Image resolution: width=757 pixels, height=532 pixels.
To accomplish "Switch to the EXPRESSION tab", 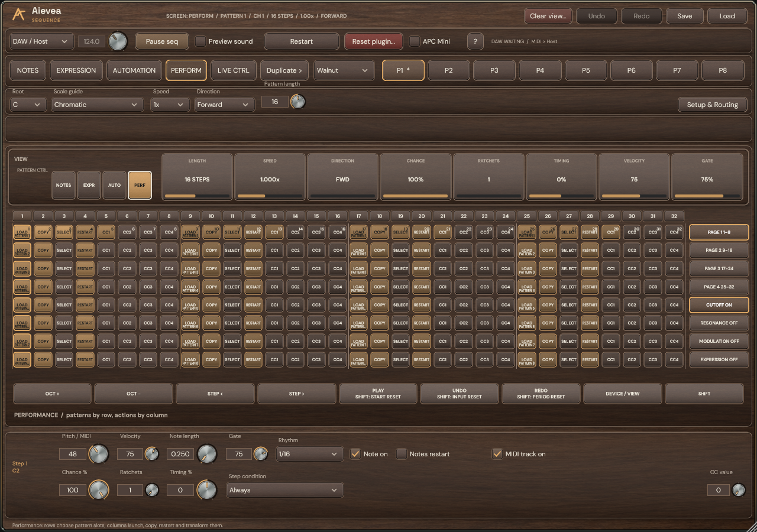I will click(76, 70).
